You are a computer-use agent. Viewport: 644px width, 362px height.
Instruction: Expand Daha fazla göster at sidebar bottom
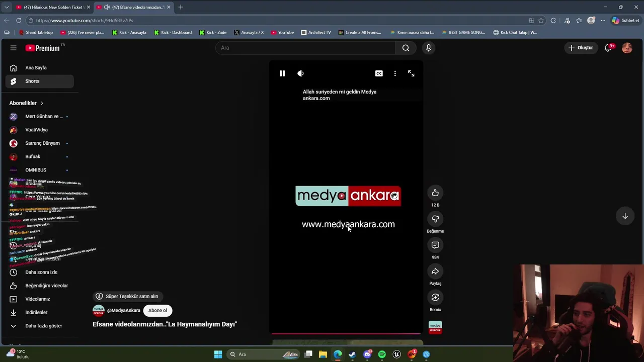pyautogui.click(x=39, y=326)
